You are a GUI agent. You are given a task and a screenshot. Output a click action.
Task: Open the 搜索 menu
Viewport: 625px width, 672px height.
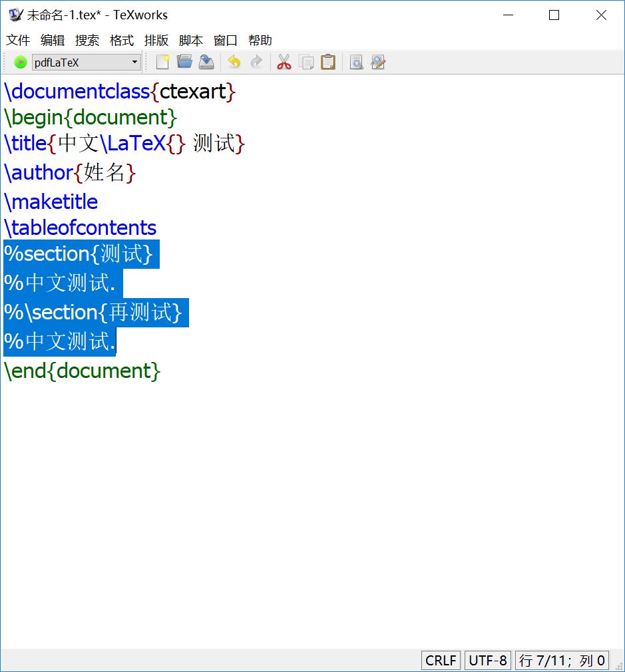(87, 41)
